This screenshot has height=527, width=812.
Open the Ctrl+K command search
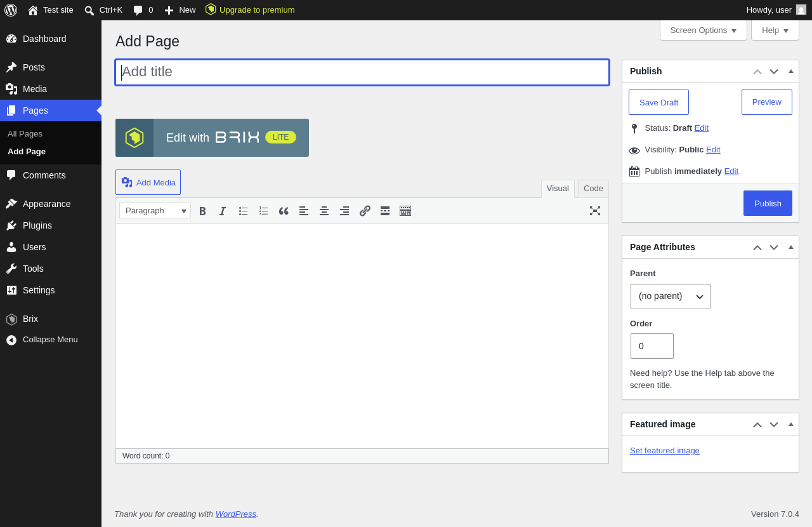[103, 10]
